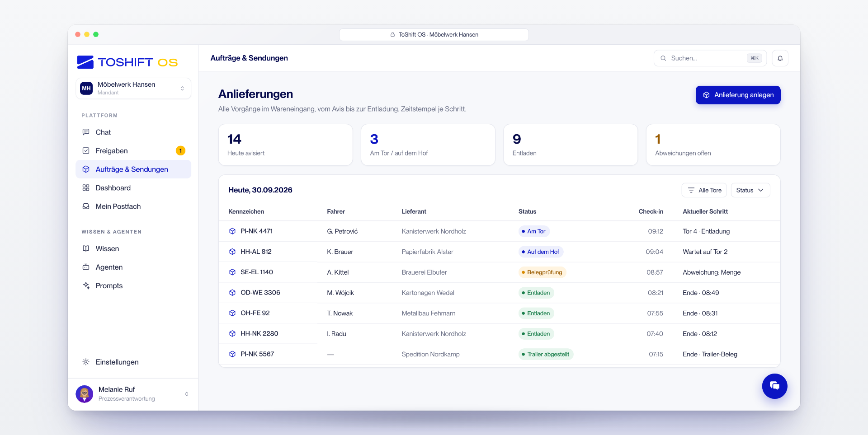Click the package icon beside OD-WE 3306
868x435 pixels.
click(232, 293)
